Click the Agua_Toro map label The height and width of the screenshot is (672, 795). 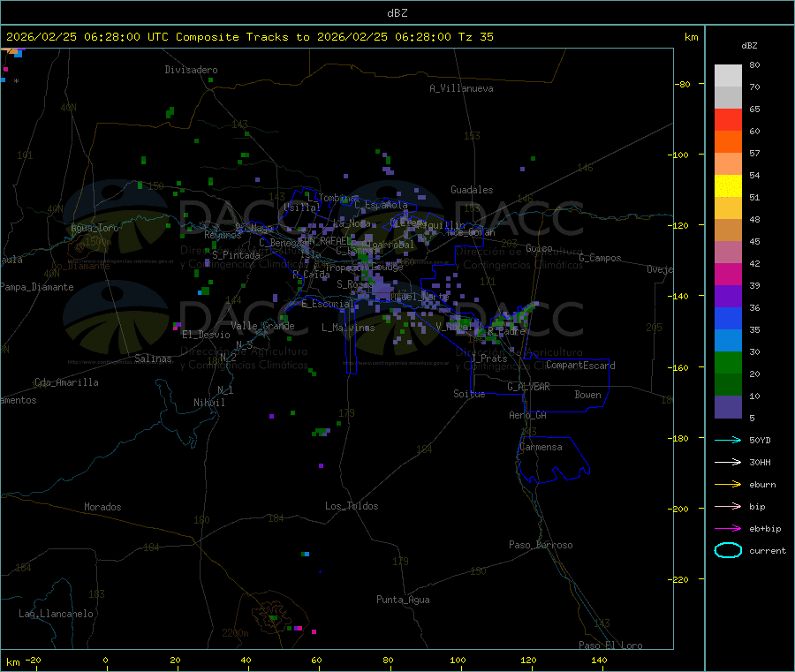95,228
